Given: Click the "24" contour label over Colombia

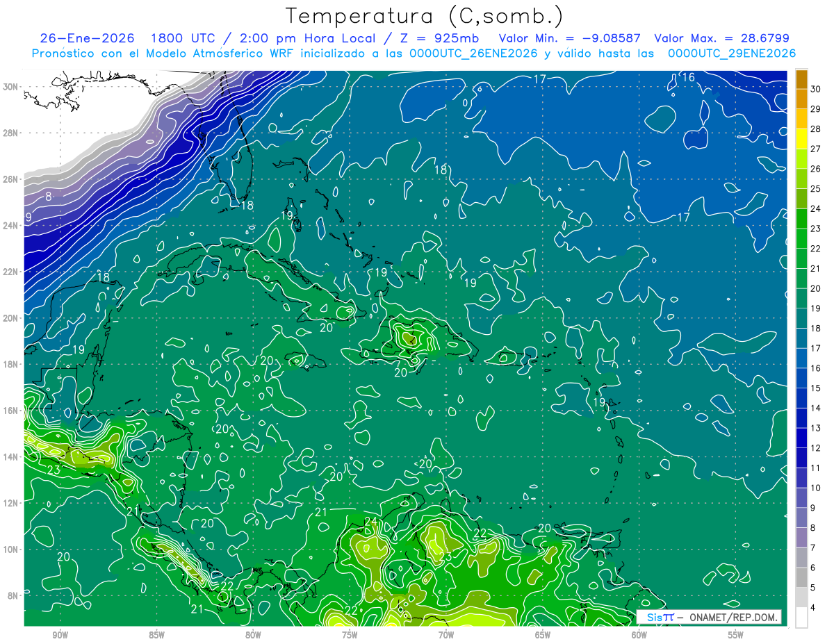Looking at the screenshot, I should click(x=370, y=522).
